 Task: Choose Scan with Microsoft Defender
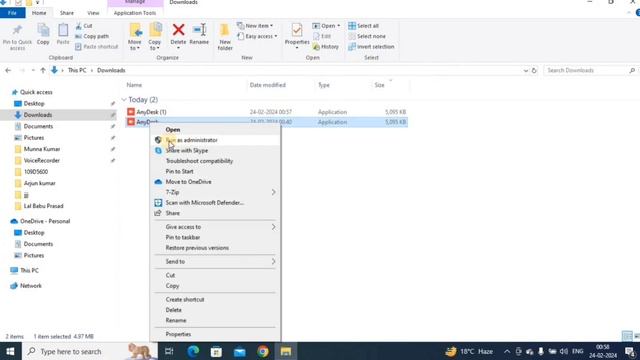pyautogui.click(x=216, y=202)
